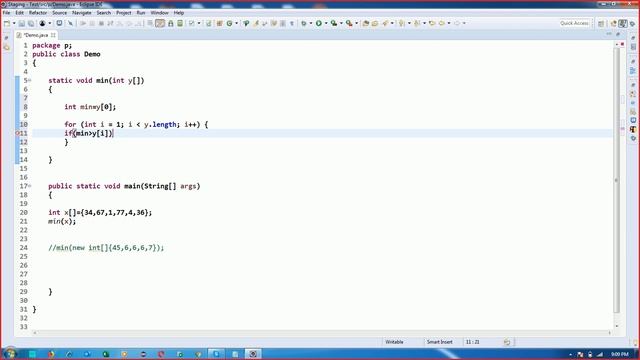Click the status bar tasks progress icon

[507, 342]
